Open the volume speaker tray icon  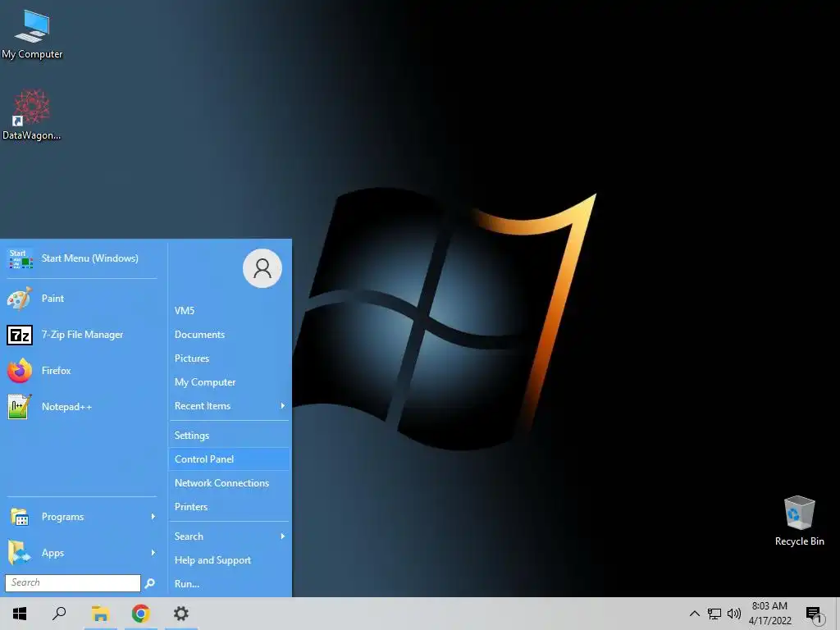point(734,614)
